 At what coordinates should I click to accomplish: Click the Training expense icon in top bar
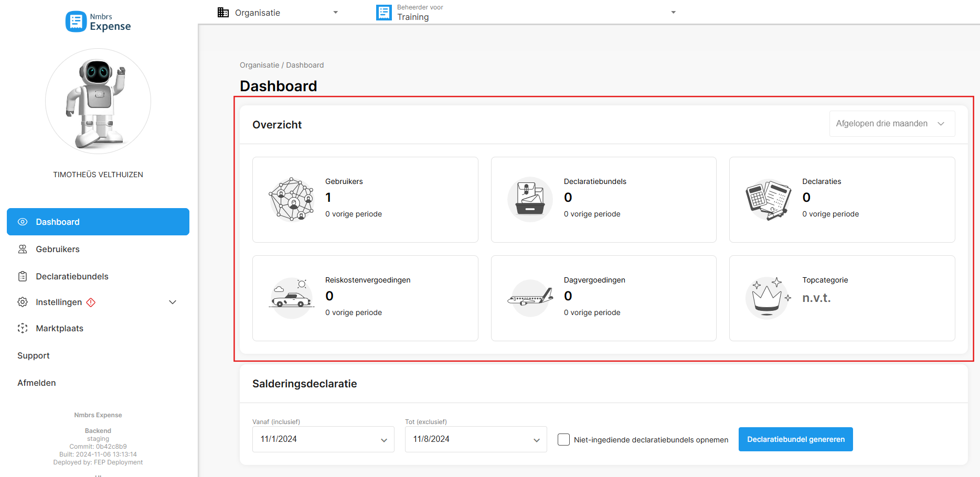384,13
